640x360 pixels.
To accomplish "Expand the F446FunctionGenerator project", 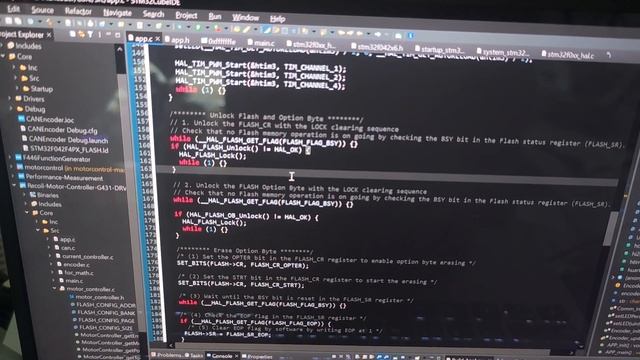I will point(11,158).
